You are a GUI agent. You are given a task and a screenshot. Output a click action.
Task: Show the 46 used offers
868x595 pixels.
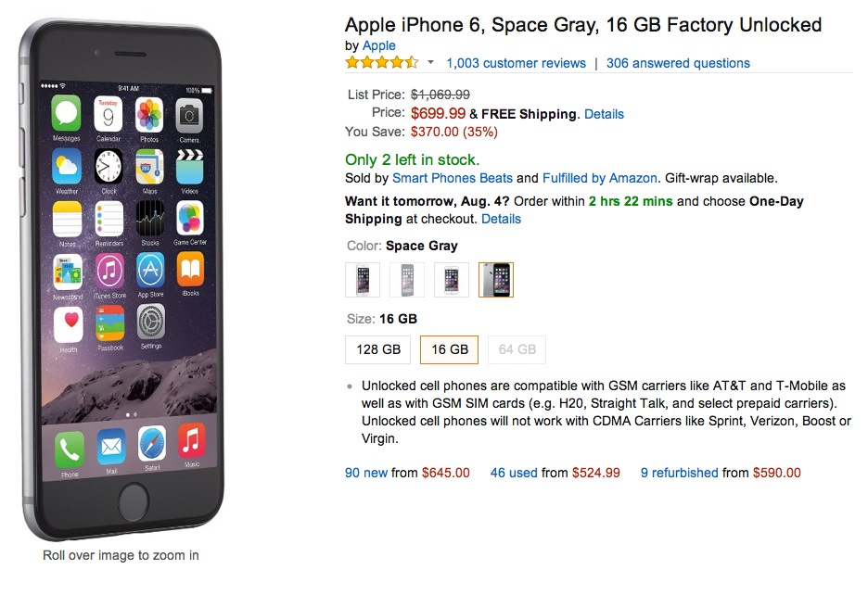514,473
